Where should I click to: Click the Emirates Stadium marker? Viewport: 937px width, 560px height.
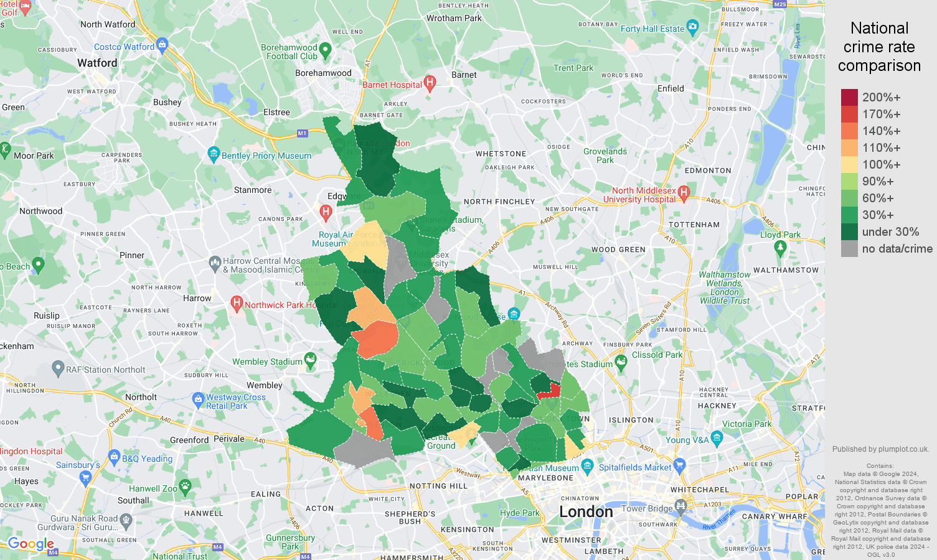tap(621, 362)
